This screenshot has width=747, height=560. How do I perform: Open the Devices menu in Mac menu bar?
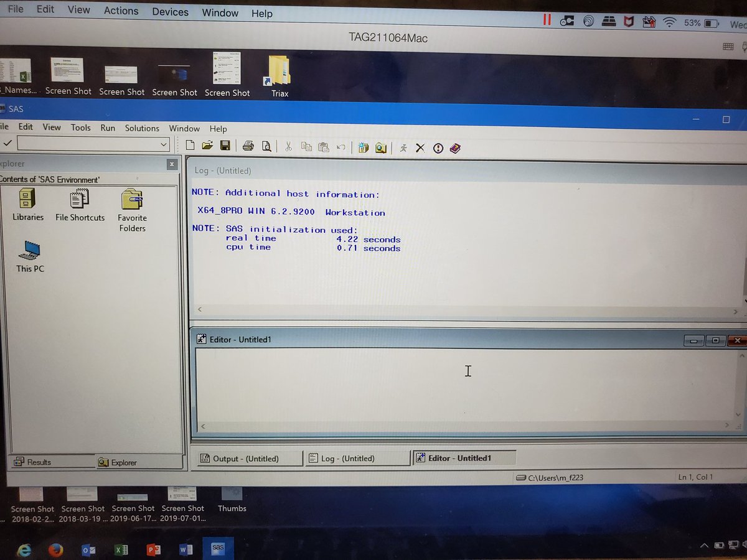click(170, 12)
